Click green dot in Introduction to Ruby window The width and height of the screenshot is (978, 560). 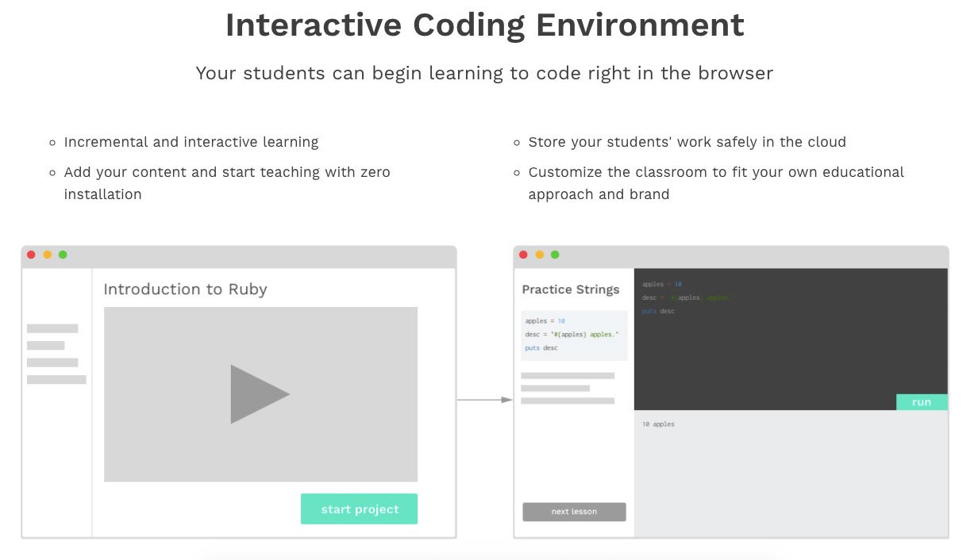pos(63,255)
